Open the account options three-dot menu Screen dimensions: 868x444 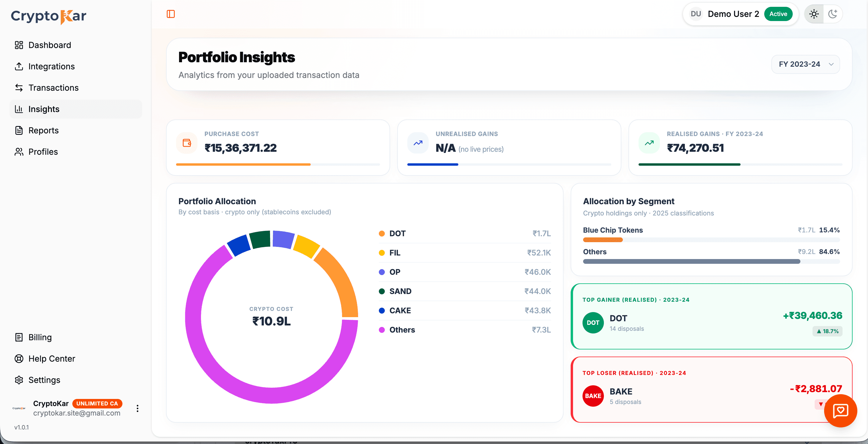pos(138,408)
